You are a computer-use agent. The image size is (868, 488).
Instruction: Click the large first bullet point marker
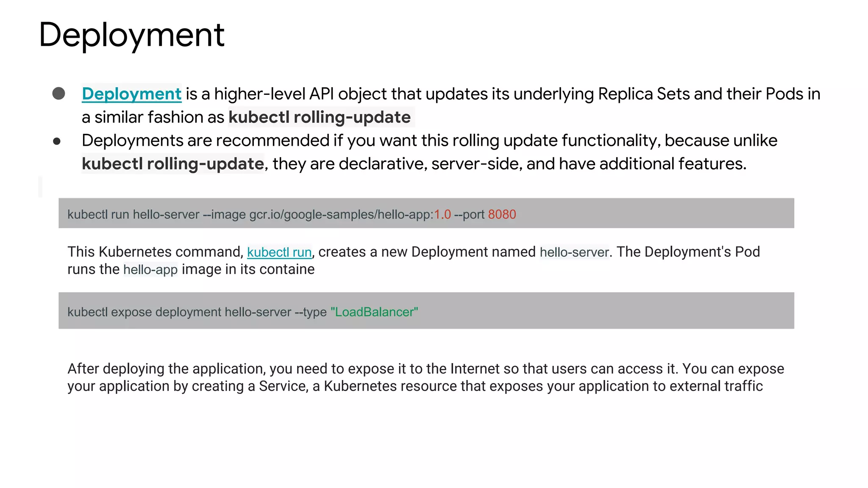pos(58,94)
